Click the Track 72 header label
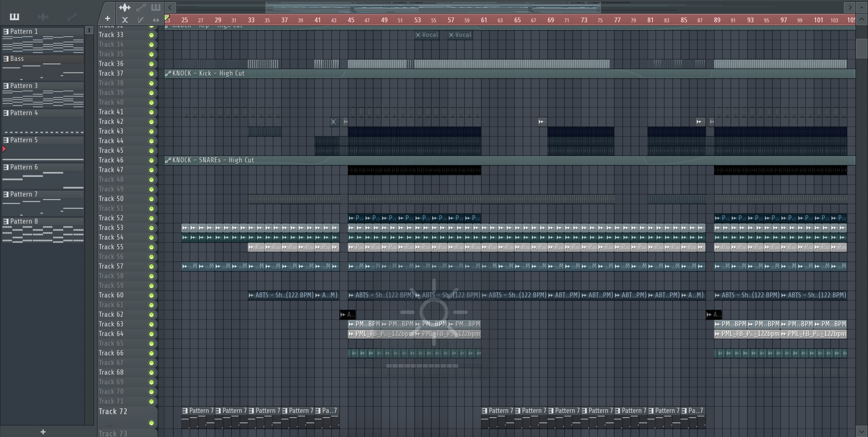 [113, 411]
